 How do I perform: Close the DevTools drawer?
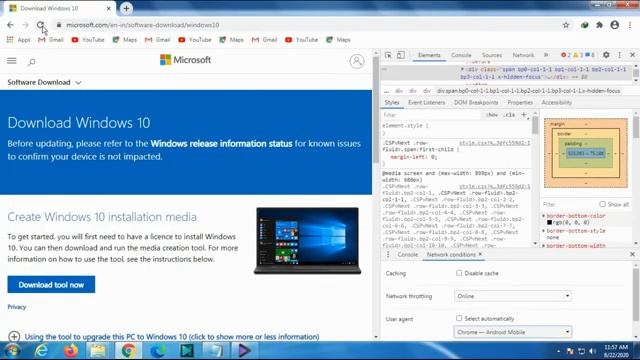(x=633, y=254)
